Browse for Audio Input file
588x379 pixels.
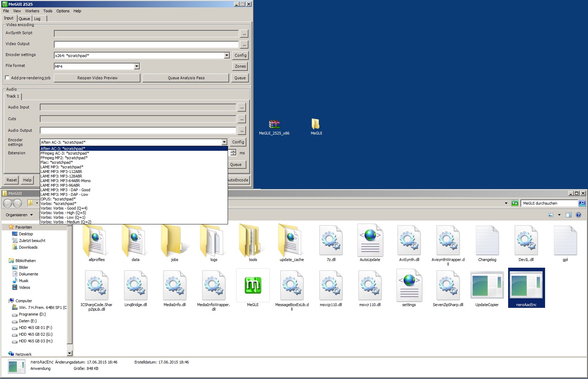[242, 107]
